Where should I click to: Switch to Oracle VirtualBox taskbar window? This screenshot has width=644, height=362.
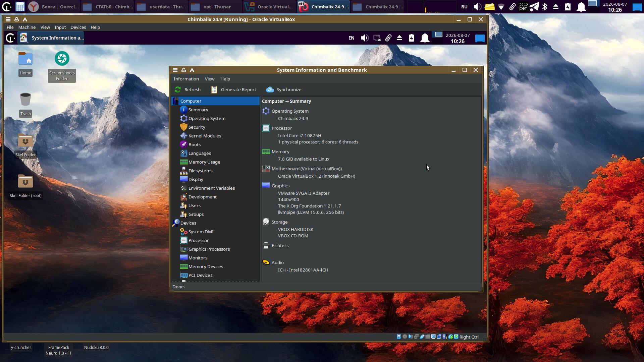[x=269, y=7]
